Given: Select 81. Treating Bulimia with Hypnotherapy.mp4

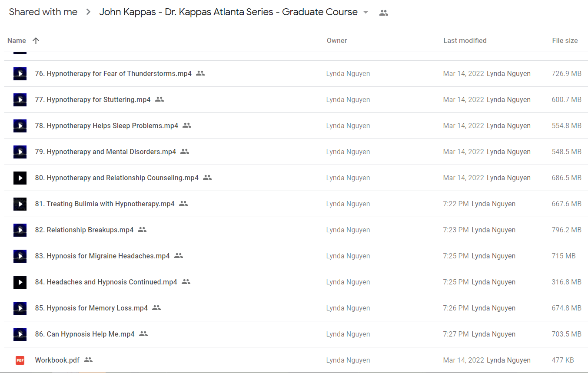Looking at the screenshot, I should 105,204.
